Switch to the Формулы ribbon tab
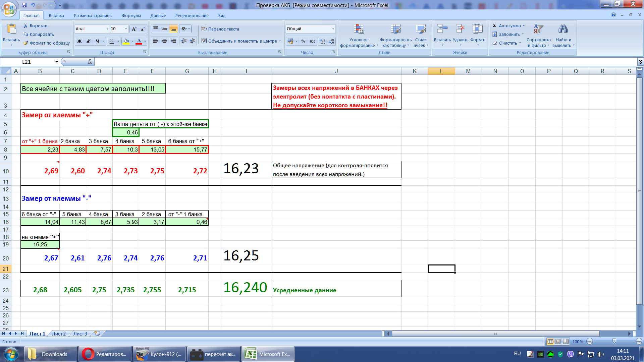The height and width of the screenshot is (362, 644). tap(131, 15)
